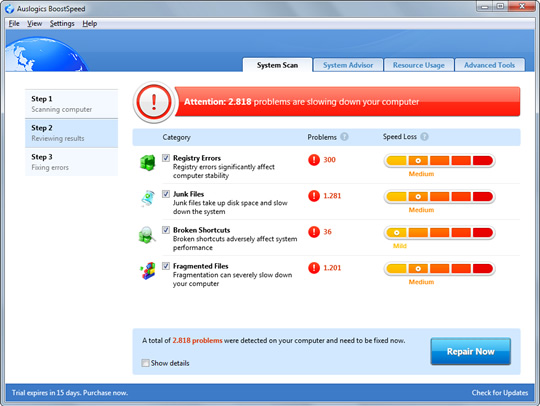Image resolution: width=540 pixels, height=406 pixels.
Task: Open the Help menu
Action: tap(90, 23)
